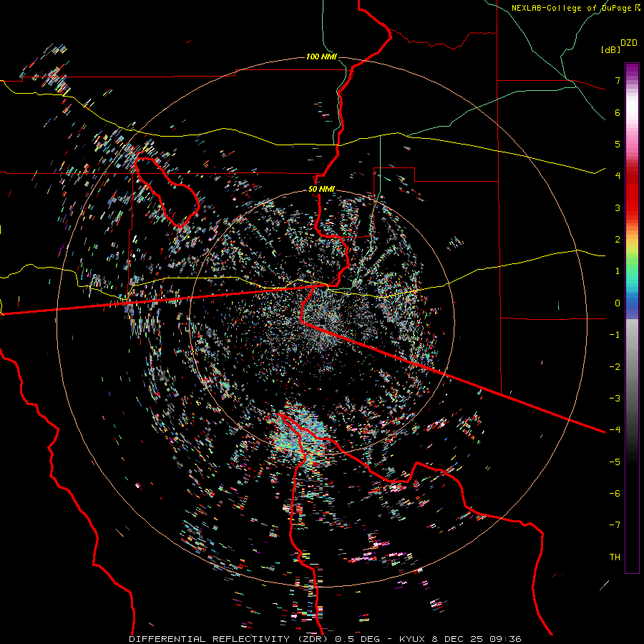644x644 pixels.
Task: Click the 0 value on the color scale
Action: pyautogui.click(x=618, y=303)
